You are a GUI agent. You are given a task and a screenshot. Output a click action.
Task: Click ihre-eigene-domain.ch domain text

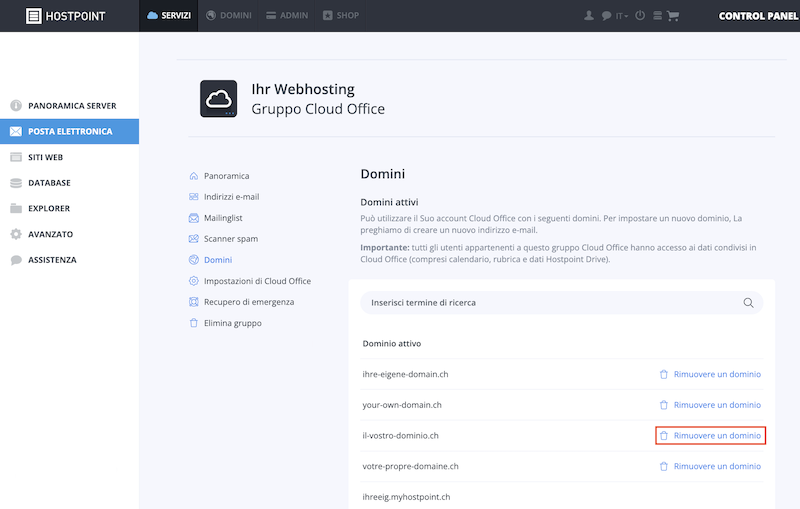405,374
